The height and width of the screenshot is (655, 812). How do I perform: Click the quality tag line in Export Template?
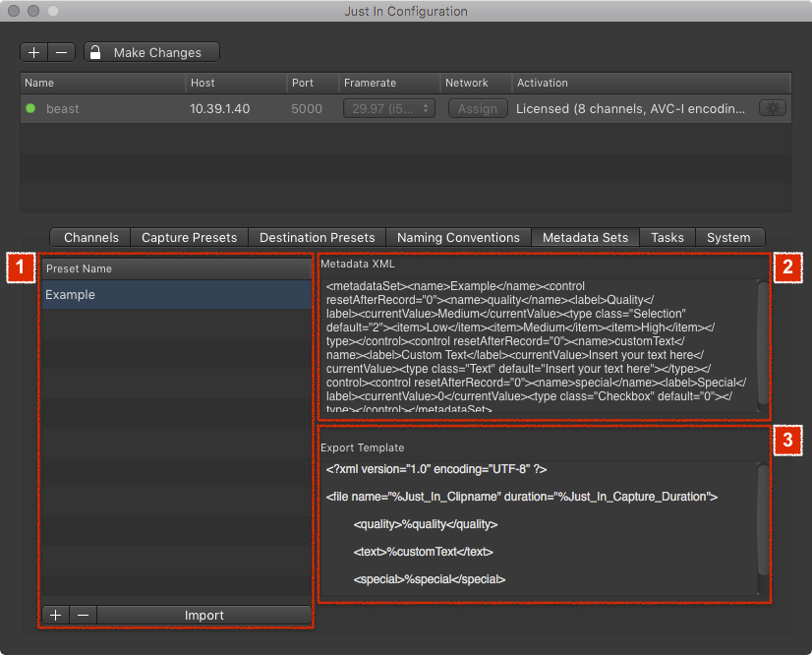point(425,524)
